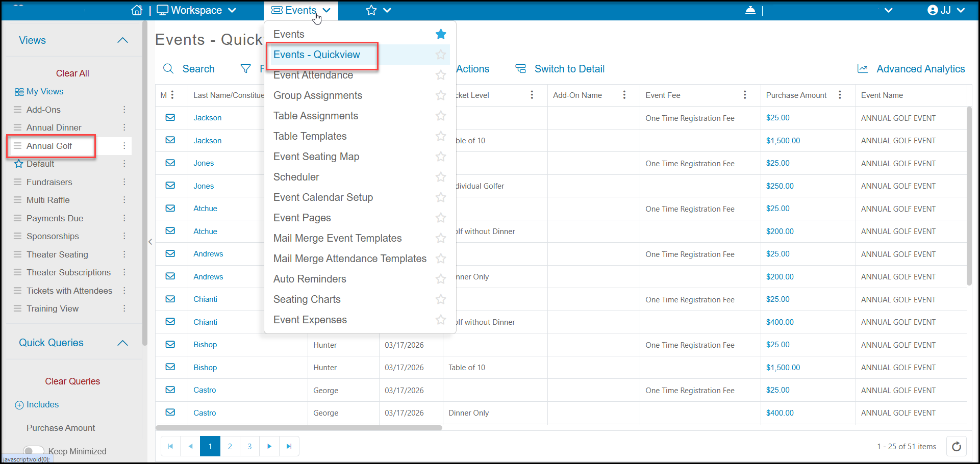Click the Search button

tap(189, 69)
